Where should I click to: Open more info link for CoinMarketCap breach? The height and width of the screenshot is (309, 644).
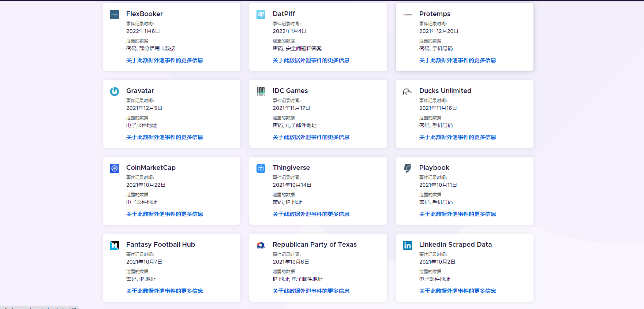(x=165, y=214)
